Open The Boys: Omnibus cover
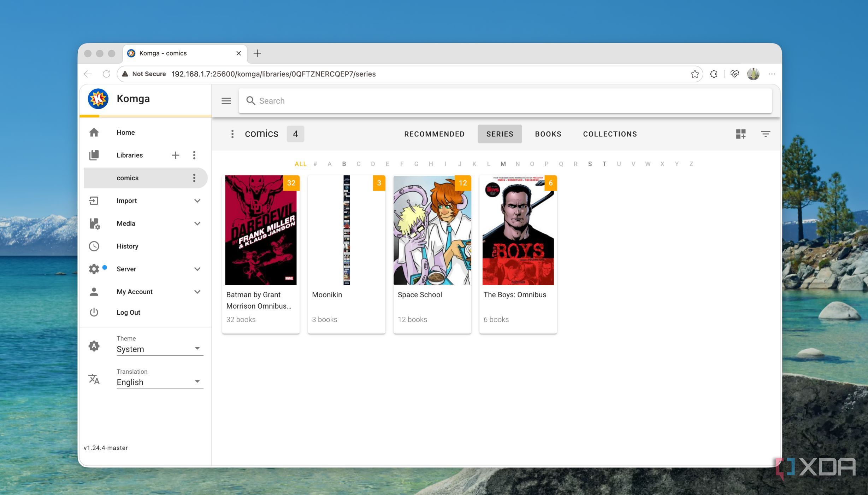Screen dimensions: 868x495 pyautogui.click(x=518, y=230)
